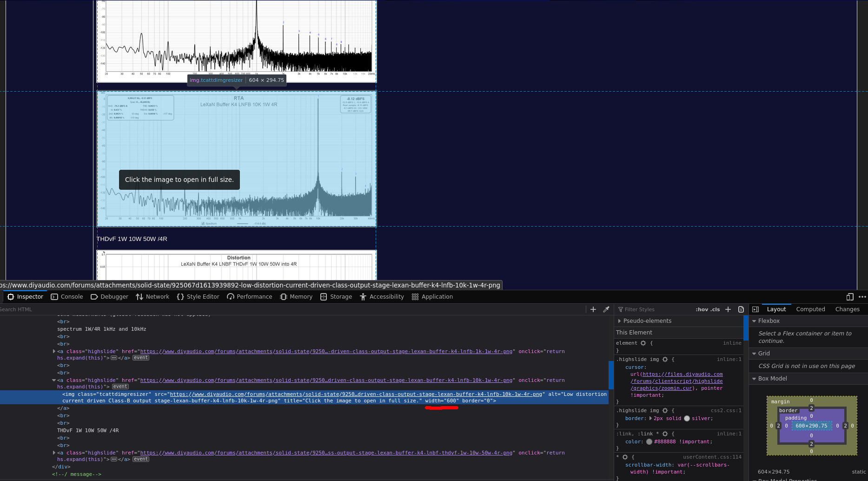Open the userContent.css:114 source link
The height and width of the screenshot is (481, 868).
click(712, 457)
